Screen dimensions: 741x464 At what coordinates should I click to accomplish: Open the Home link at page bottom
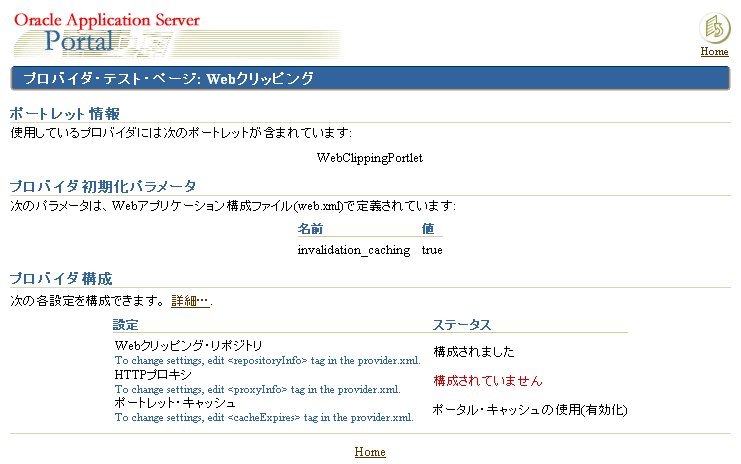coord(370,452)
